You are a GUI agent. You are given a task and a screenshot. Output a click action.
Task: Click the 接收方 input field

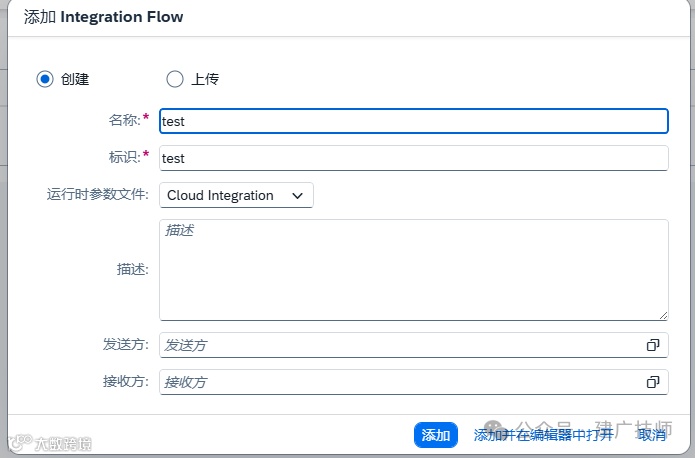pyautogui.click(x=400, y=382)
